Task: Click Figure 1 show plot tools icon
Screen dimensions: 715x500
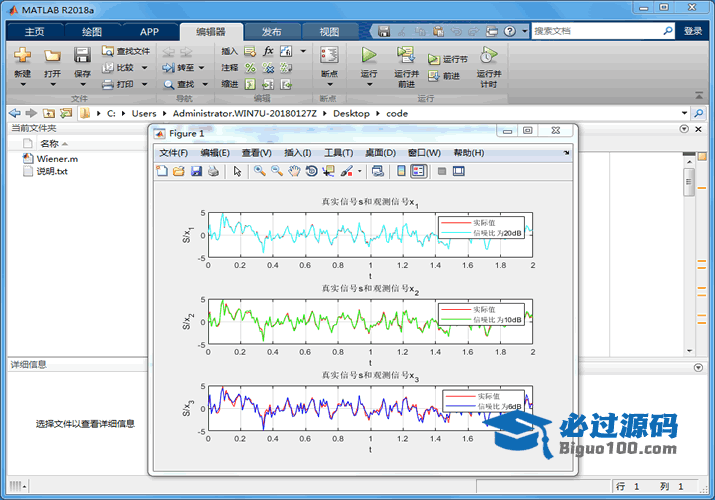Action: tap(459, 171)
